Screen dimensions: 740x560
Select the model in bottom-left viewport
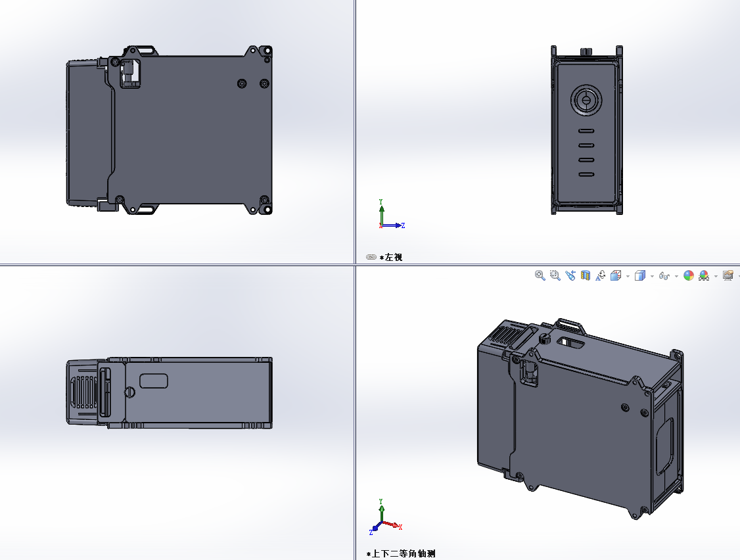click(170, 393)
